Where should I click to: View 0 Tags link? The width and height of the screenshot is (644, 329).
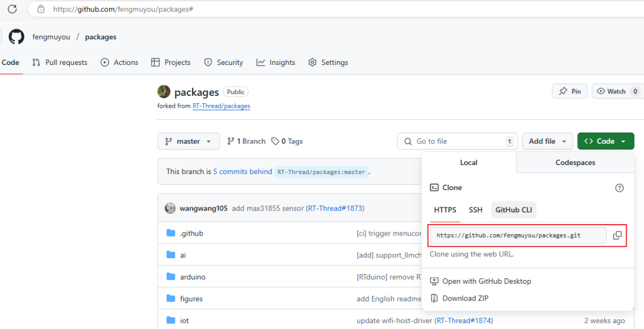(287, 141)
